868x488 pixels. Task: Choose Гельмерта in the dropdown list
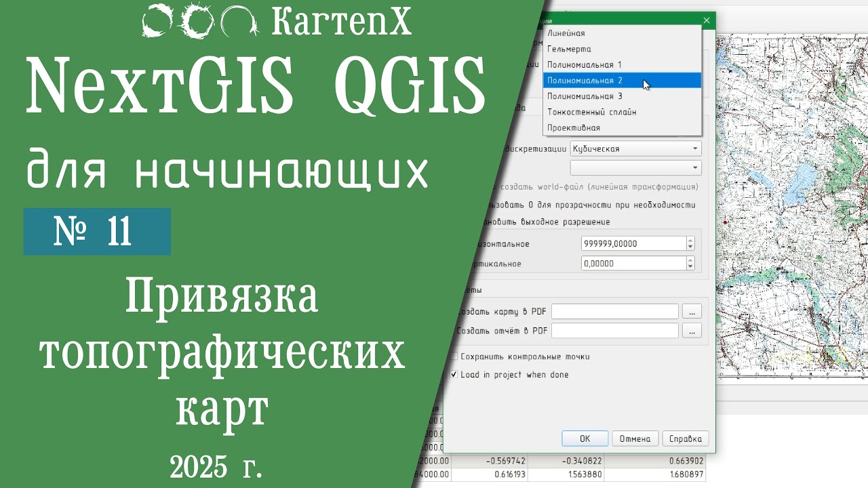click(x=622, y=49)
